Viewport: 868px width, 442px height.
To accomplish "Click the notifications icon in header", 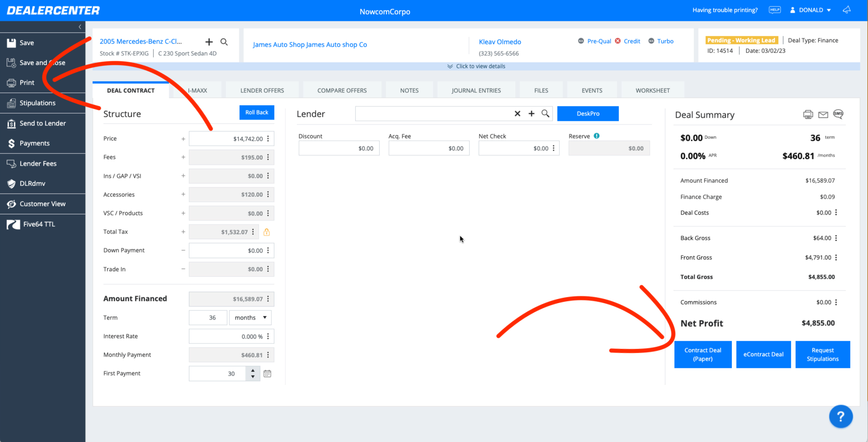I will (x=847, y=10).
